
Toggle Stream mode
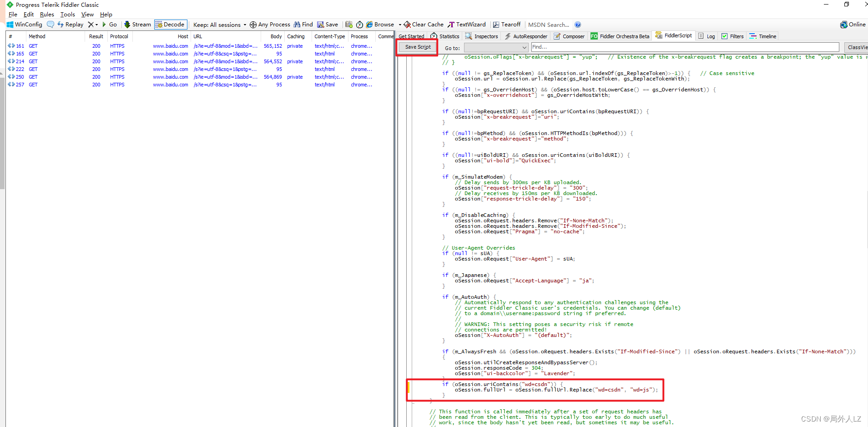137,25
